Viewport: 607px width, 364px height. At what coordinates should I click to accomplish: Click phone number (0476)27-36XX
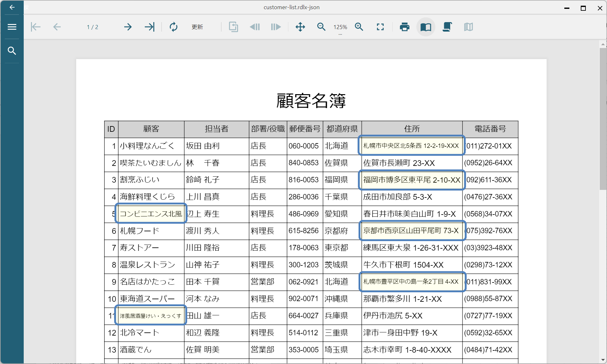click(x=488, y=197)
